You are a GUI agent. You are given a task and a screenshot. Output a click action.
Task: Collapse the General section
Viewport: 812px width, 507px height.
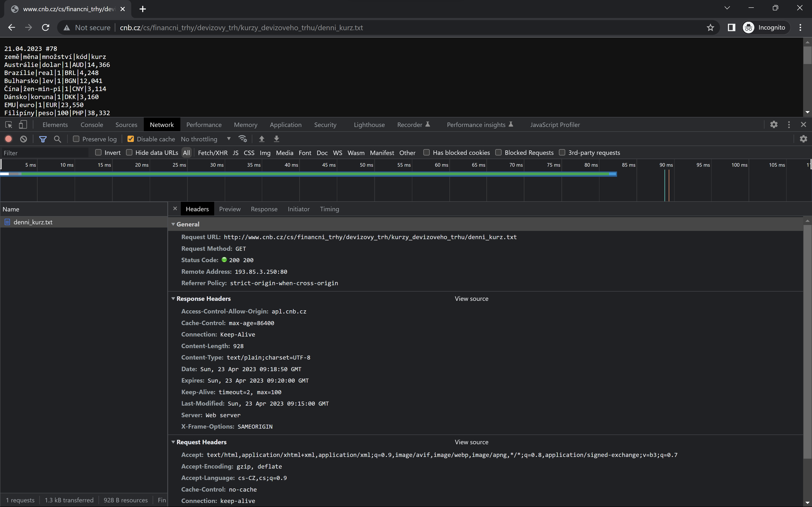coord(173,224)
